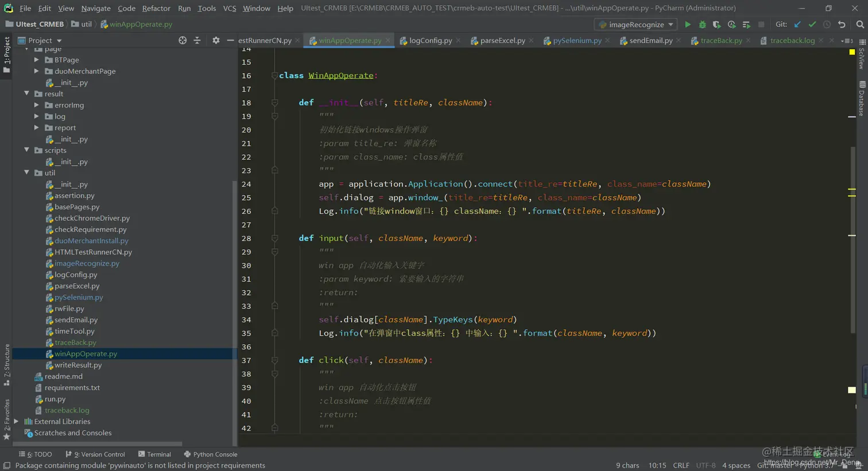Open Project panel settings gear
The width and height of the screenshot is (868, 471).
[x=216, y=40]
